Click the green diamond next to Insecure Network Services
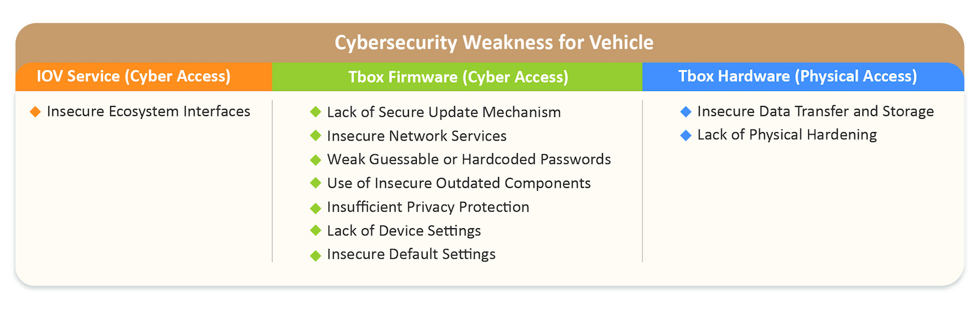The image size is (980, 315). click(316, 137)
